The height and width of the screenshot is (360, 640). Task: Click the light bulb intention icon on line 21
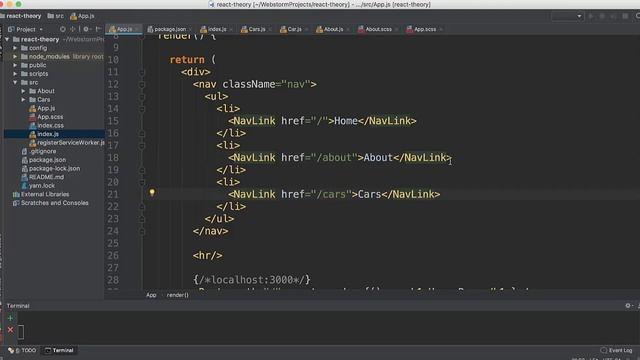click(x=152, y=192)
